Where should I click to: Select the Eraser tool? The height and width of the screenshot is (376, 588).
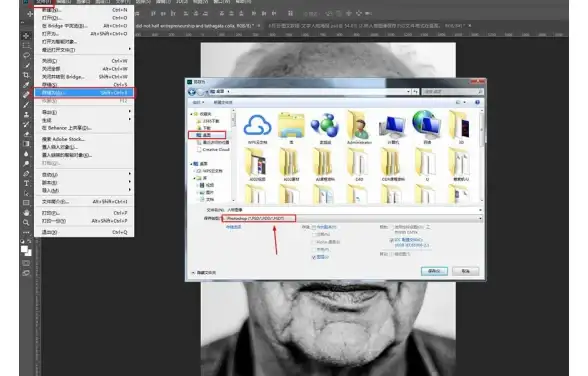pos(26,134)
